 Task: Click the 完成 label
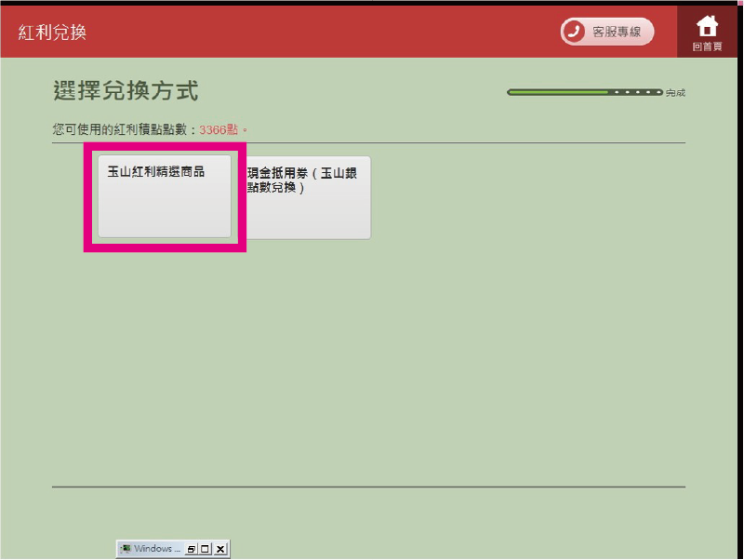(675, 92)
